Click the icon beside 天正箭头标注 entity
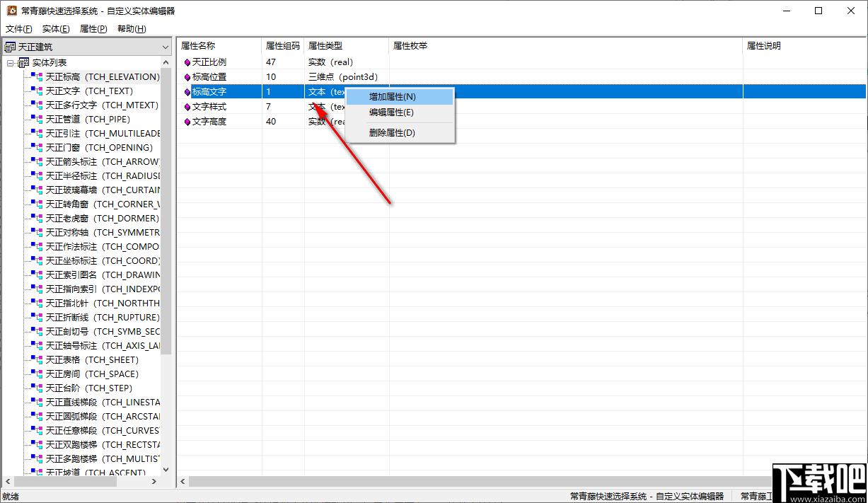 click(x=37, y=161)
